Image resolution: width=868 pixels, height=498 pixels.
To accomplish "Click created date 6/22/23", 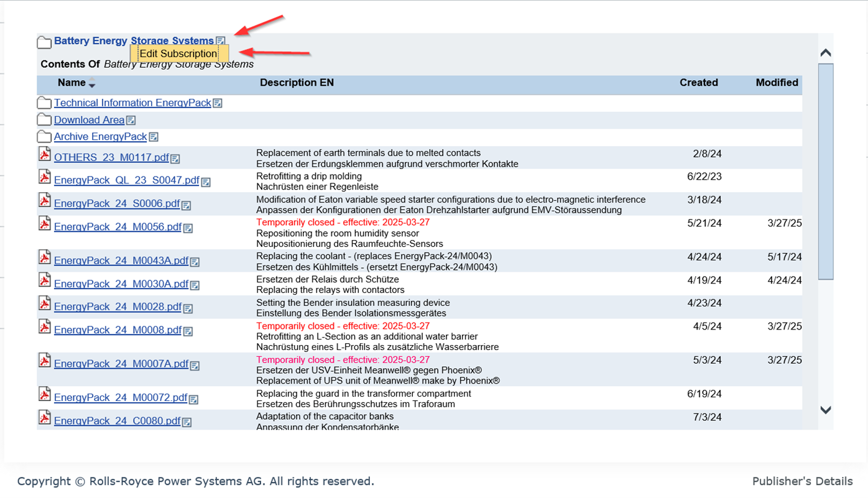I will [x=704, y=177].
